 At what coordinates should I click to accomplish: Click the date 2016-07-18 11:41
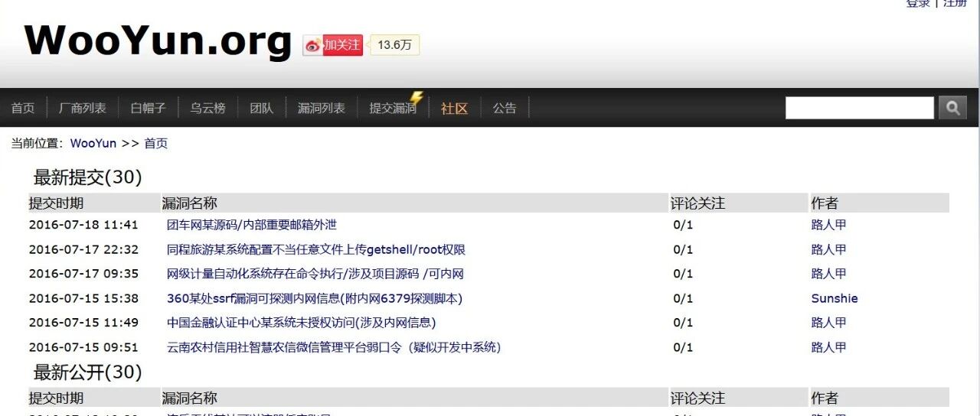pyautogui.click(x=83, y=225)
